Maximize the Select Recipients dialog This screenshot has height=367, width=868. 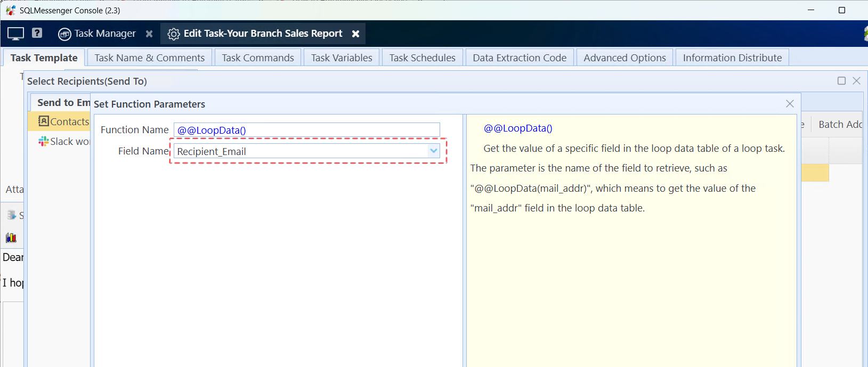tap(841, 81)
